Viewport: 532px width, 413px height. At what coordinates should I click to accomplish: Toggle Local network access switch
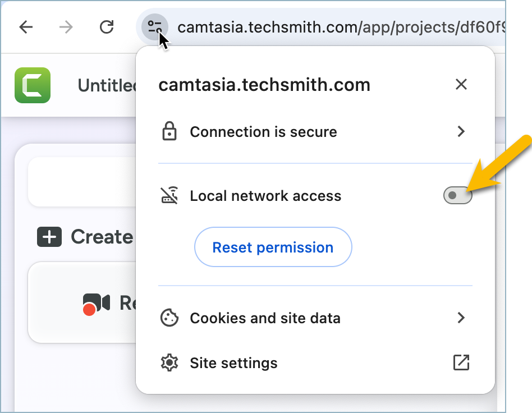click(x=458, y=195)
